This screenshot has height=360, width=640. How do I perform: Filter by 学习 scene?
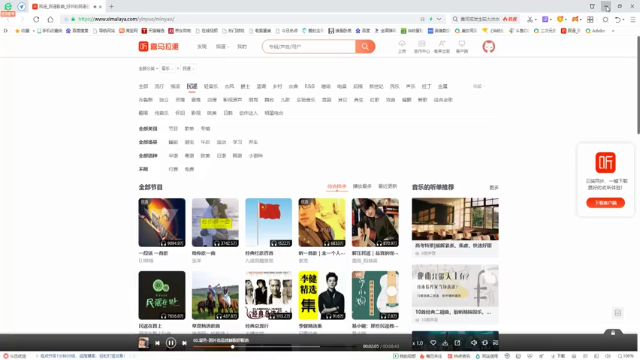pos(237,142)
